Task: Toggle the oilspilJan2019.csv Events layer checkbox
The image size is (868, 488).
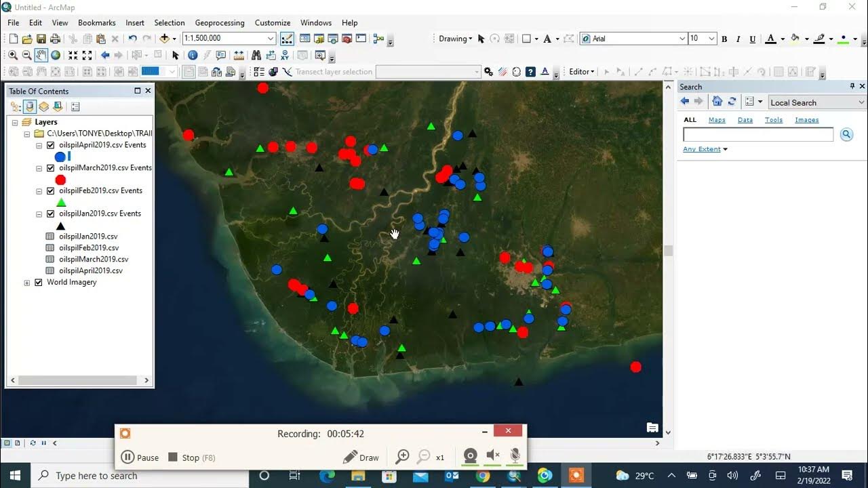Action: (x=50, y=213)
